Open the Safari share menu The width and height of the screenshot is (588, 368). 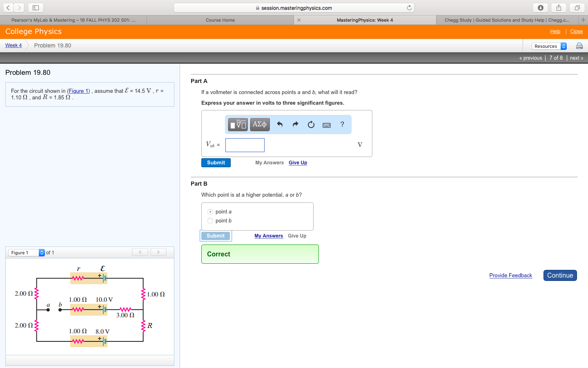559,7
